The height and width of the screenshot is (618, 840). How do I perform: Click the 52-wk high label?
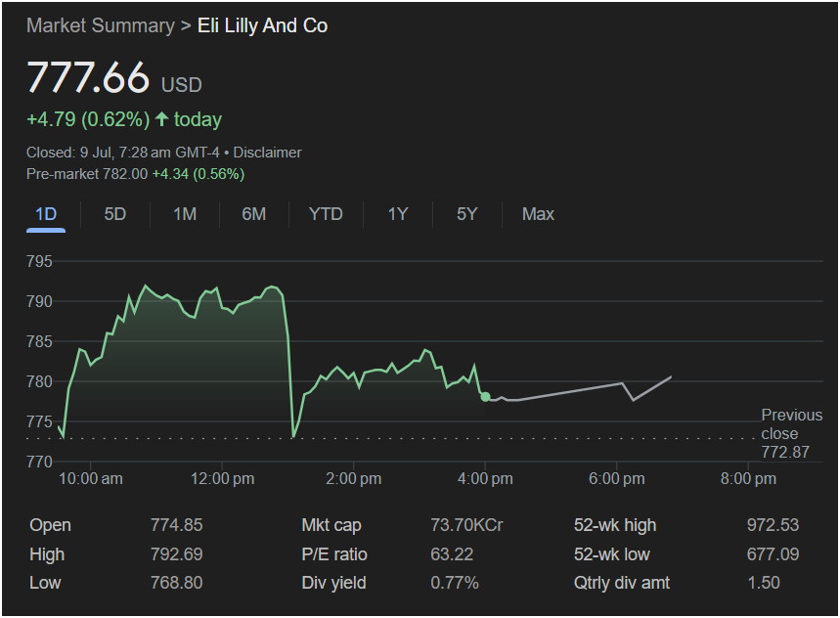click(x=615, y=525)
